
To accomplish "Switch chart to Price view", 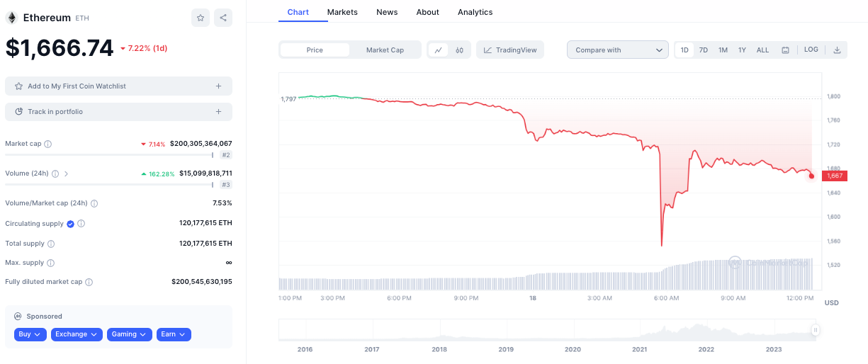I will tap(315, 50).
